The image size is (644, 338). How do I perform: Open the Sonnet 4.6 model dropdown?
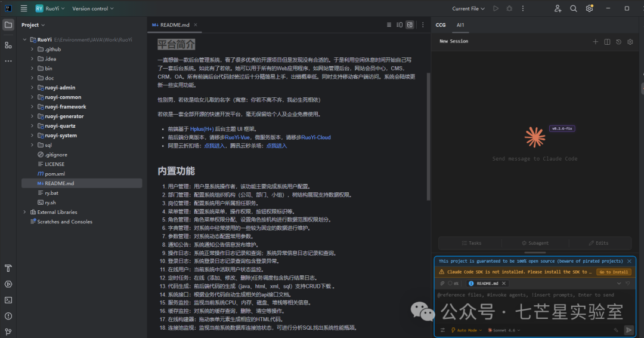504,330
